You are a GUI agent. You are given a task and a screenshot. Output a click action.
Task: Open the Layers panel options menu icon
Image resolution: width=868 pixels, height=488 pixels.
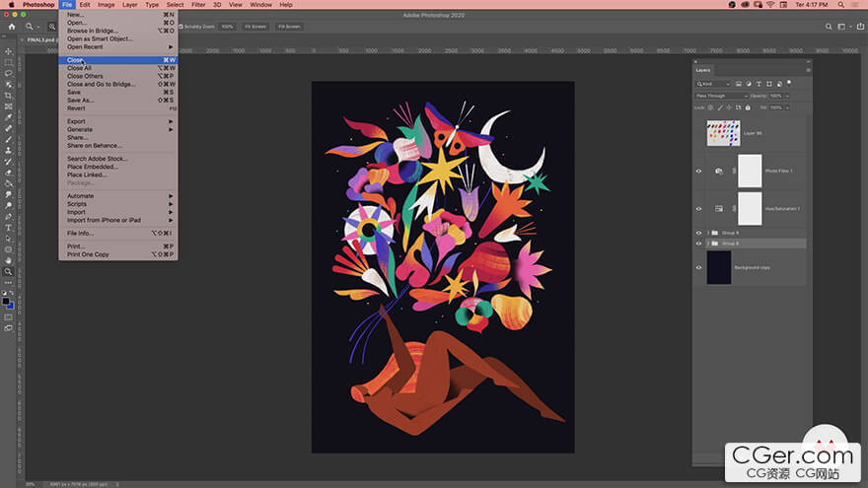808,70
